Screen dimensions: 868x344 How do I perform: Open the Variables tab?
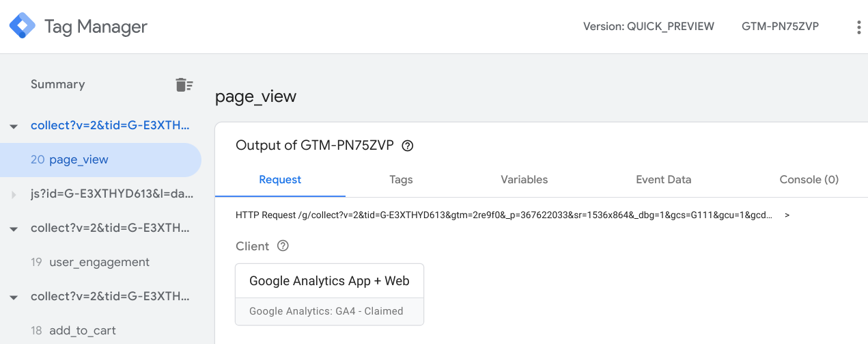coord(524,180)
